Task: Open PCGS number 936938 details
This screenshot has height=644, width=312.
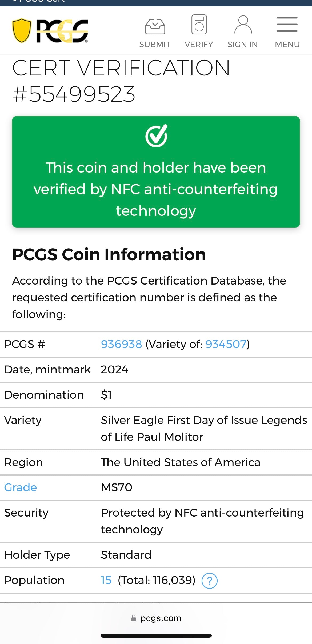Action: 121,344
